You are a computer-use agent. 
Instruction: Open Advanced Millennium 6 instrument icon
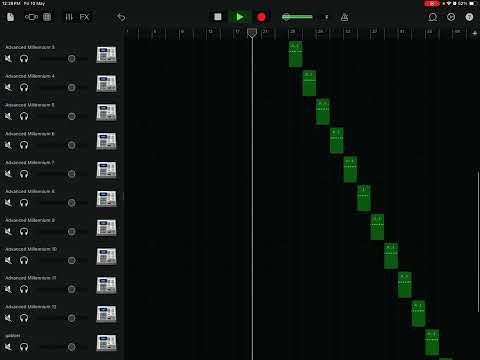coord(106,141)
